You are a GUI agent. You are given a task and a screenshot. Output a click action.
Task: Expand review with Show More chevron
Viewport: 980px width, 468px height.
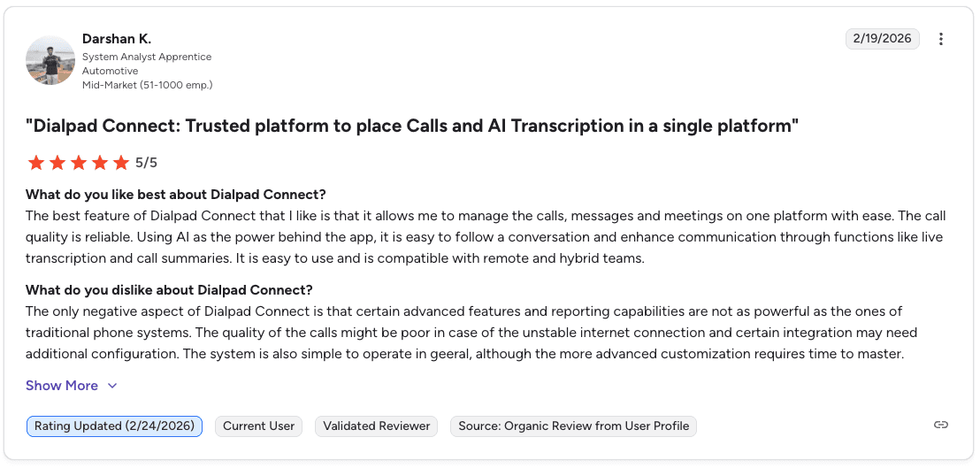pyautogui.click(x=112, y=386)
